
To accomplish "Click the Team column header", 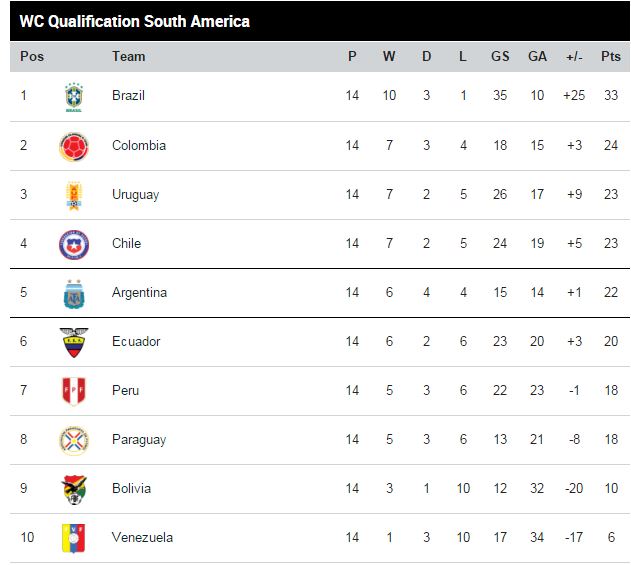I will (x=128, y=56).
